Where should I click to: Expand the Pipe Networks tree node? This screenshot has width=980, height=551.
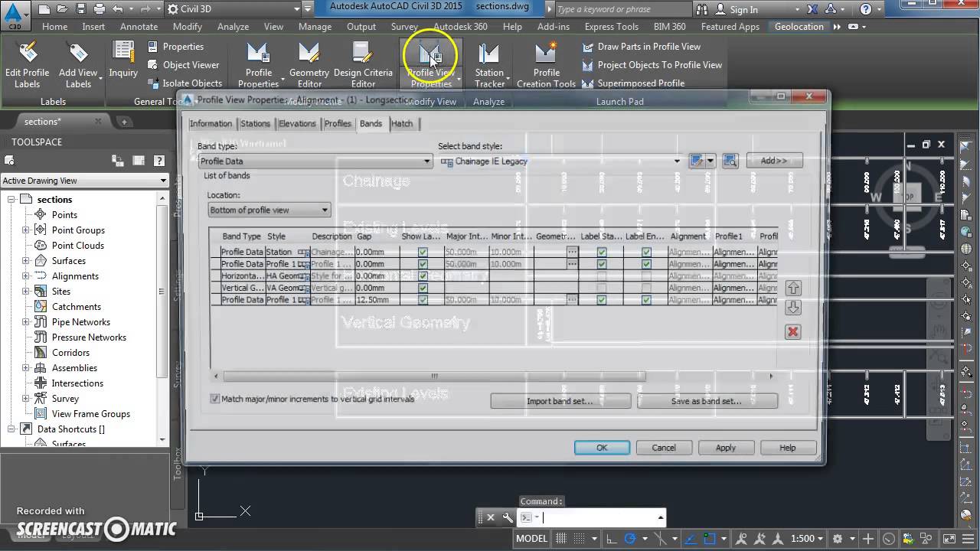[25, 322]
